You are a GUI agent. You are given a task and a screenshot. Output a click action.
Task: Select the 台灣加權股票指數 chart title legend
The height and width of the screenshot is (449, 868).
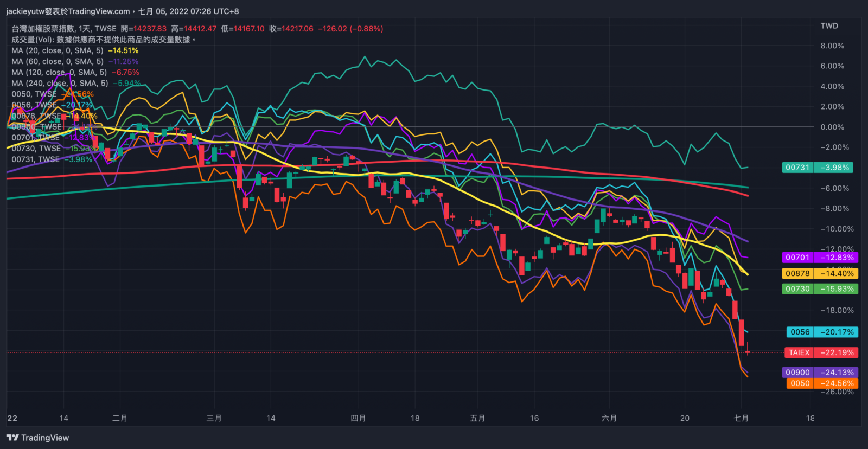(x=64, y=29)
